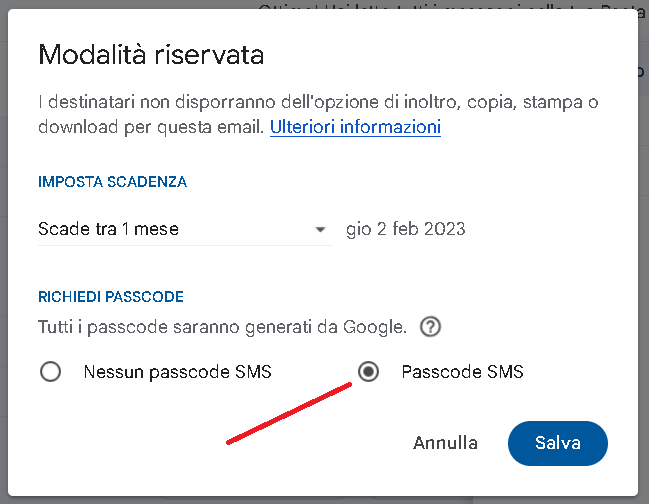Click the Passcode SMS option label text

pos(462,373)
